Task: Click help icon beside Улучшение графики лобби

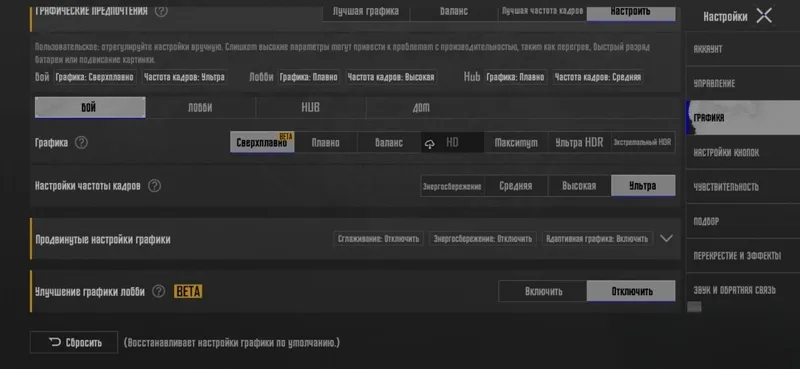Action: click(x=159, y=291)
